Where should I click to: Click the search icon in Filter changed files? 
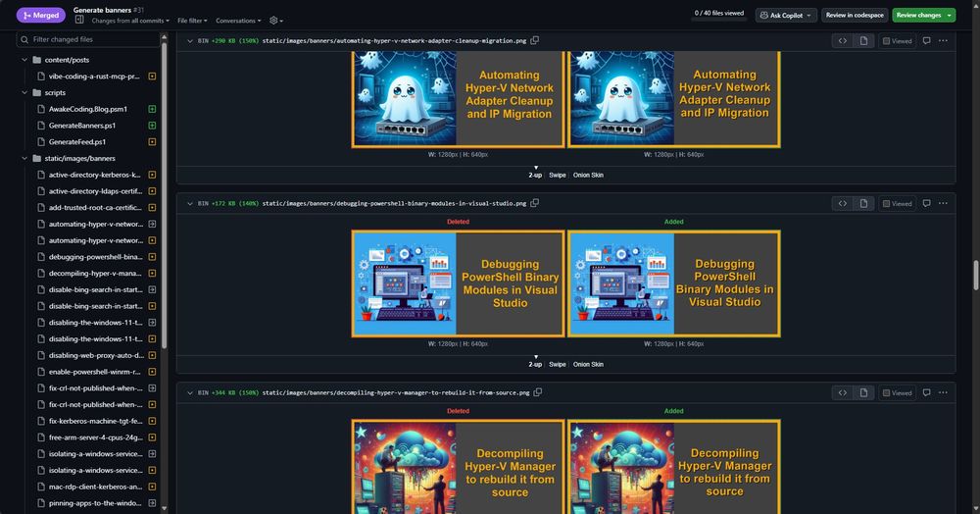click(x=24, y=39)
